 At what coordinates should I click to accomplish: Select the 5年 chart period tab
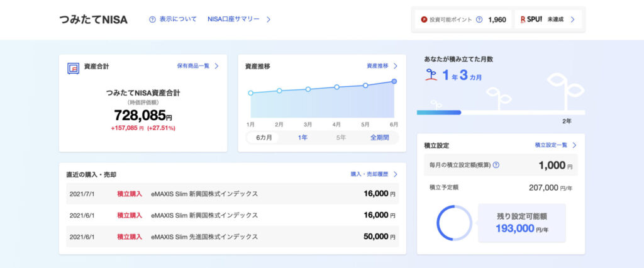[341, 138]
